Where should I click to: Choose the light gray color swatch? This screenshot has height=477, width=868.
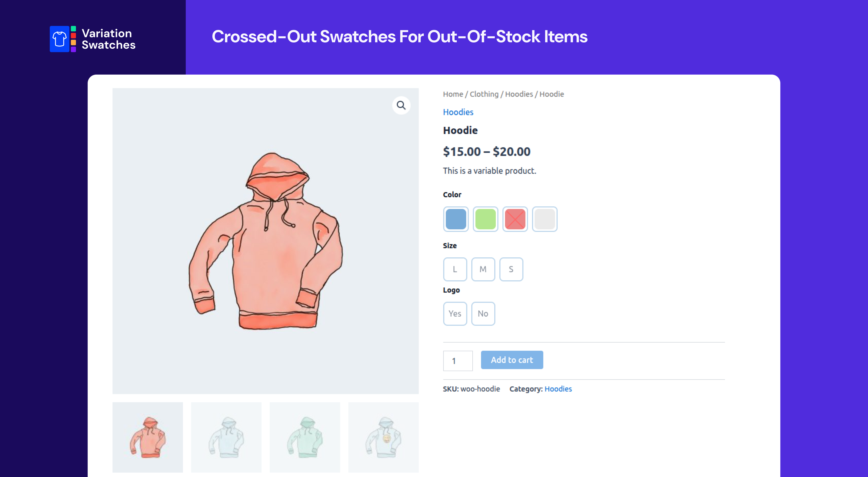click(x=544, y=219)
